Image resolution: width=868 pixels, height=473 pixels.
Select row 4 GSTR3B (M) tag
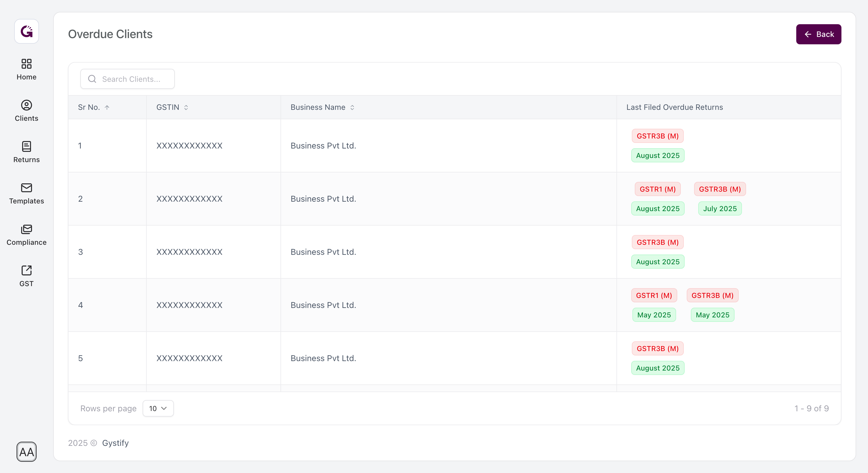[x=712, y=296]
